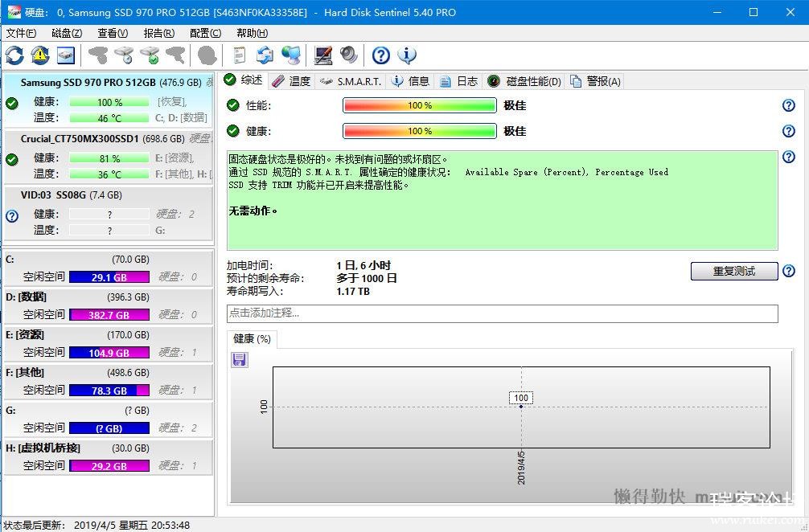Screen dimensions: 809x532
Task: Open the report notepad toolbar icon
Action: (240, 55)
